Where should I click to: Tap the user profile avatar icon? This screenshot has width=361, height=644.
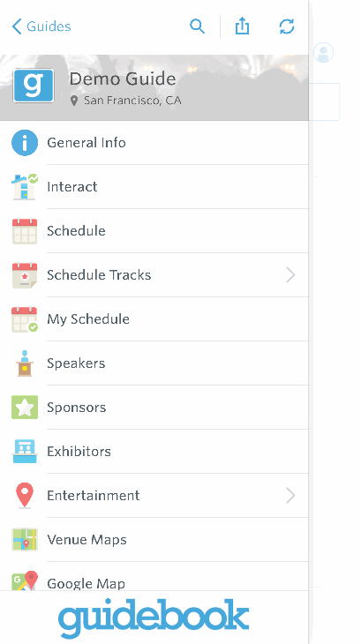(323, 53)
